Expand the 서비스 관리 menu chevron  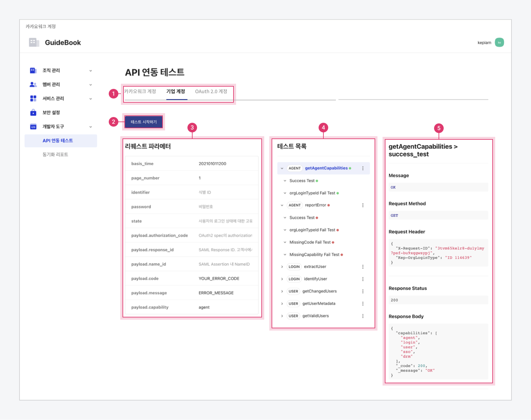pyautogui.click(x=91, y=99)
